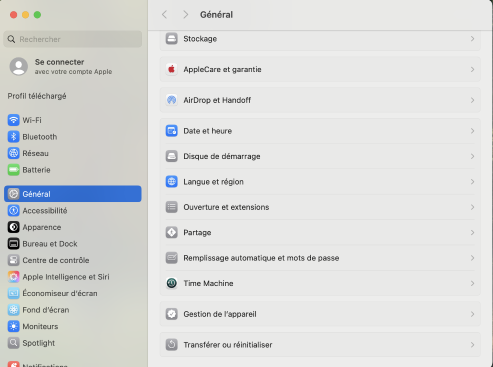This screenshot has width=493, height=367.
Task: Go back with the left arrow button
Action: (x=164, y=15)
